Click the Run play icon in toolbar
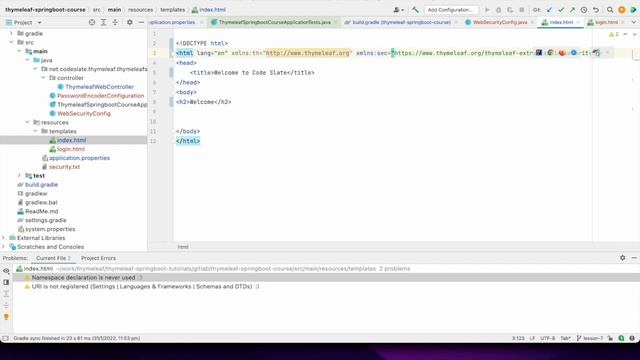 (x=487, y=10)
